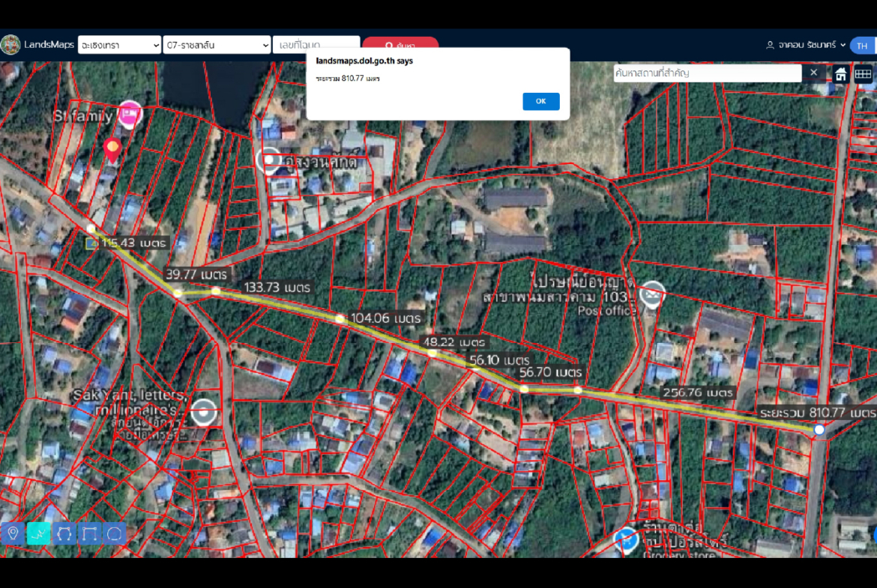
Task: Open the province dropdown ฉะเชิงเทรา
Action: pos(119,45)
